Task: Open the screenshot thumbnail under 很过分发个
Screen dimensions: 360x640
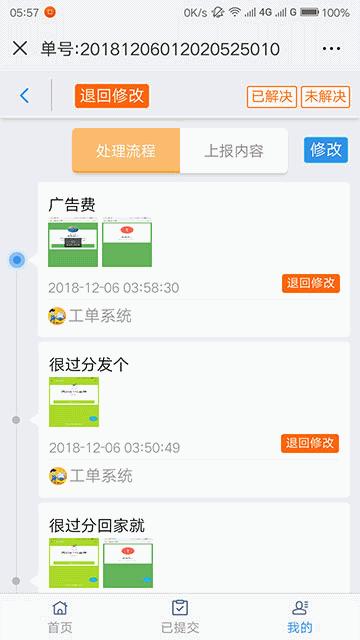Action: point(74,402)
